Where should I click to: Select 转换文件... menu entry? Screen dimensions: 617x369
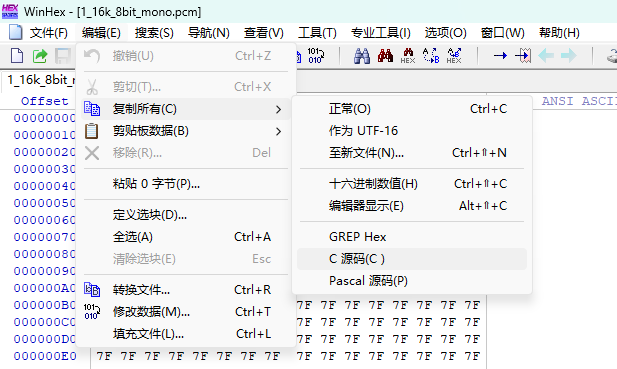click(186, 290)
